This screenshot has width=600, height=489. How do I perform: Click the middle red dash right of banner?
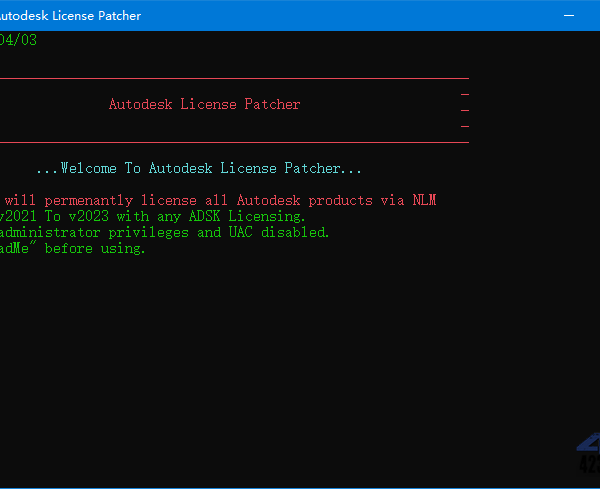464,110
